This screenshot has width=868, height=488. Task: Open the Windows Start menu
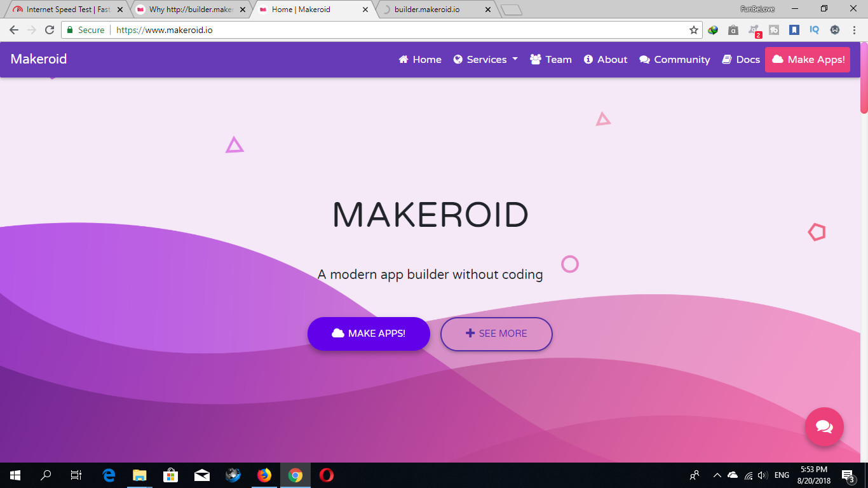click(x=15, y=475)
